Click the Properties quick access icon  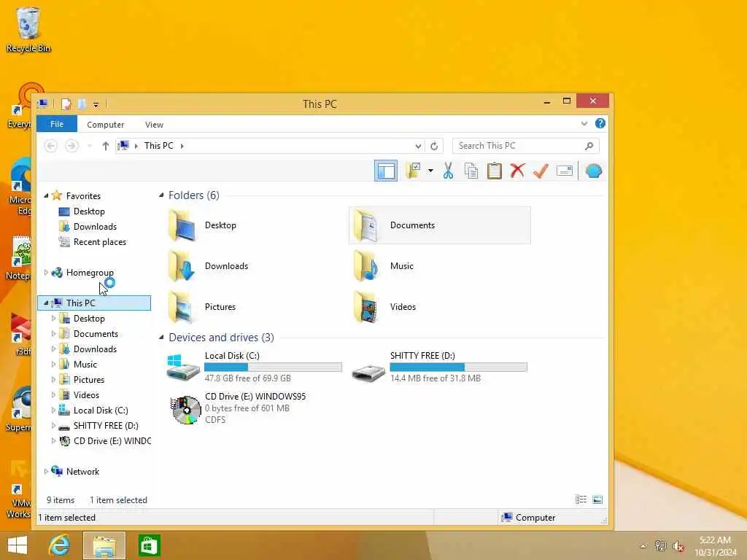click(x=66, y=104)
